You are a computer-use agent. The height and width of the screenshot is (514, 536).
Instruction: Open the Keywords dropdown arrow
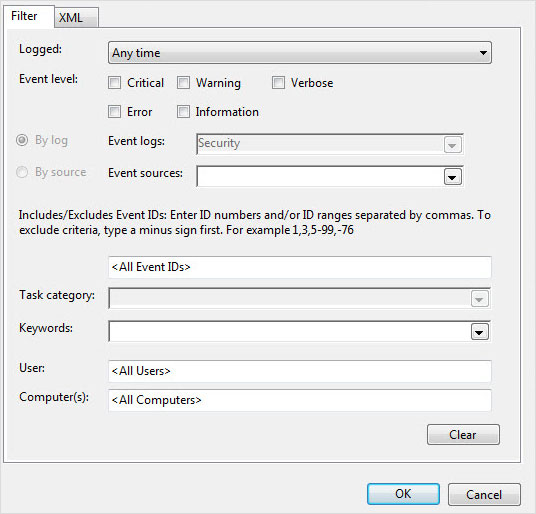coord(479,332)
